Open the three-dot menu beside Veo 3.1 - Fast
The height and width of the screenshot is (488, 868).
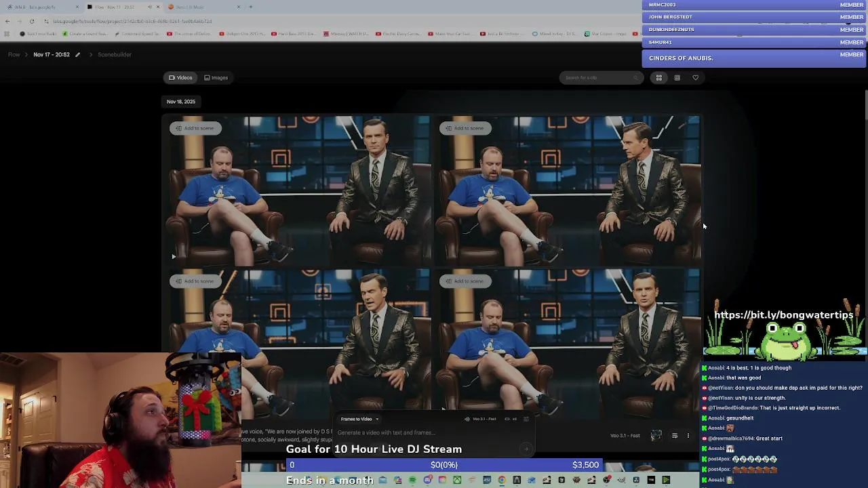click(688, 436)
